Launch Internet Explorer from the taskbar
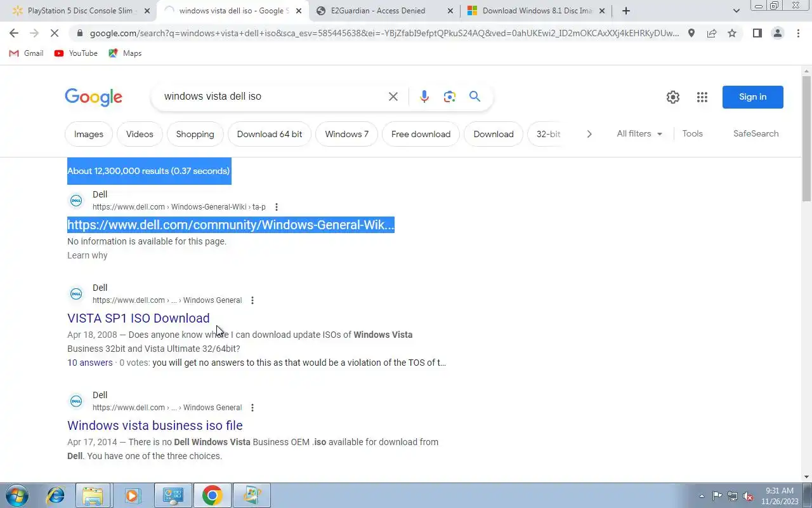Viewport: 812px width, 508px height. point(56,495)
